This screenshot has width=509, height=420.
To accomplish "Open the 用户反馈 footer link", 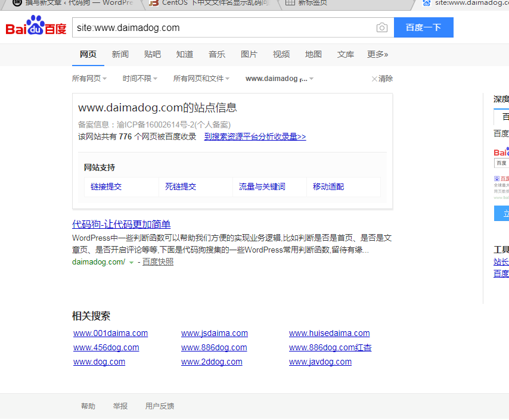I will point(159,406).
